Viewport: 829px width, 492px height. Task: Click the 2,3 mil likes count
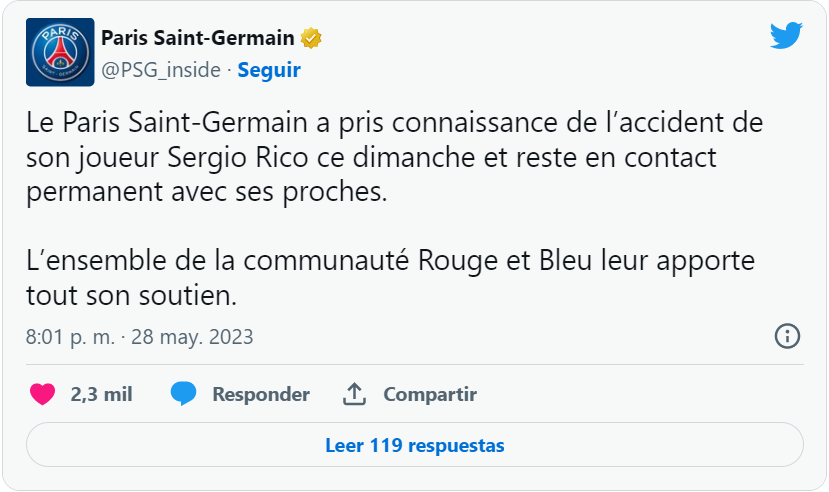click(102, 394)
